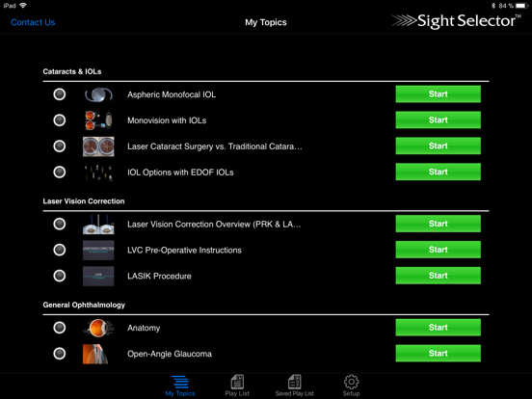Start the LASIK Procedure topic
Viewport: 532px width, 399px height.
[438, 276]
